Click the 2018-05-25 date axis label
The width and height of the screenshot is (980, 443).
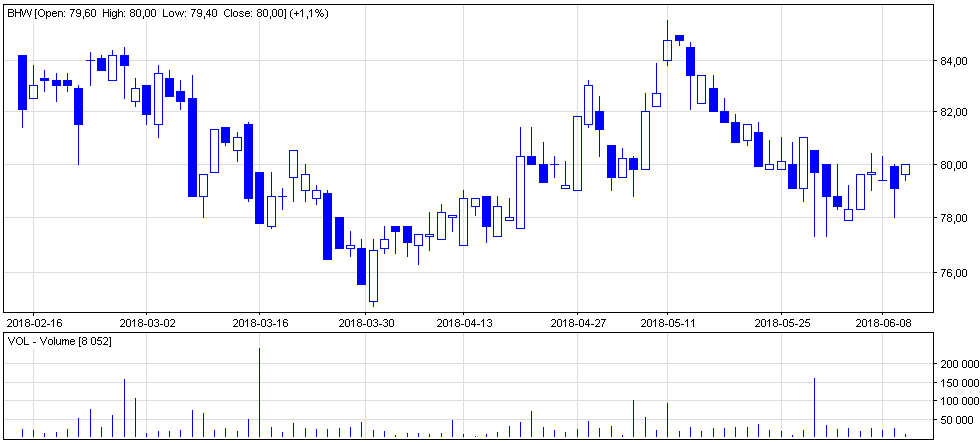(x=781, y=322)
